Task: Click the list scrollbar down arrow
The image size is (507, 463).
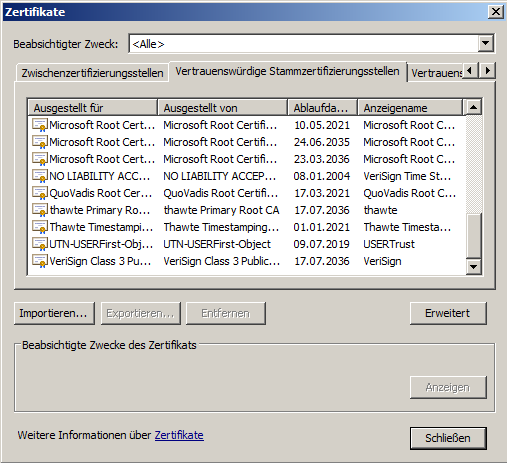Action: click(x=473, y=267)
